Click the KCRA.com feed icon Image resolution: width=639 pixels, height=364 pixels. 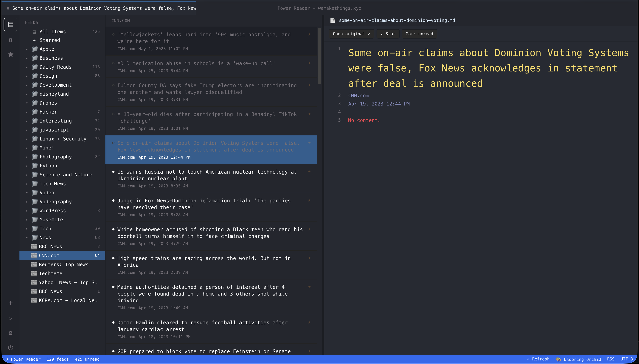pyautogui.click(x=34, y=301)
